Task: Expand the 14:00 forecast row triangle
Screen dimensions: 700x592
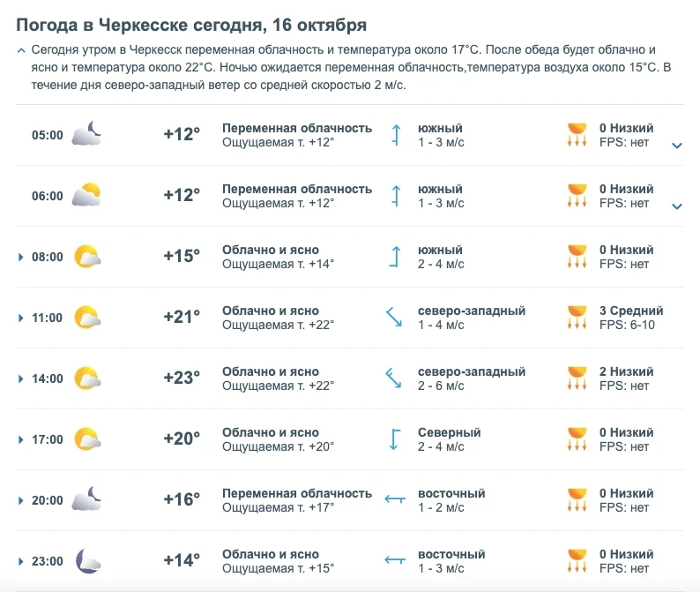Action: tap(20, 378)
